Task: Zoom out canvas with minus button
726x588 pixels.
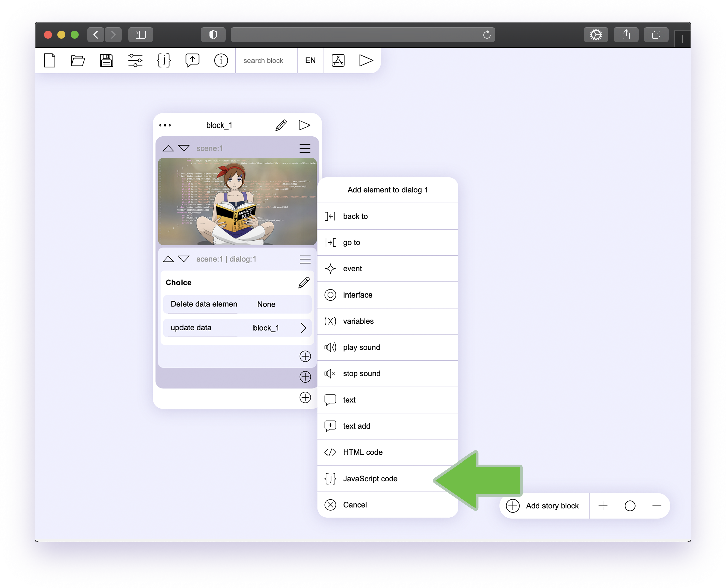Action: point(657,506)
